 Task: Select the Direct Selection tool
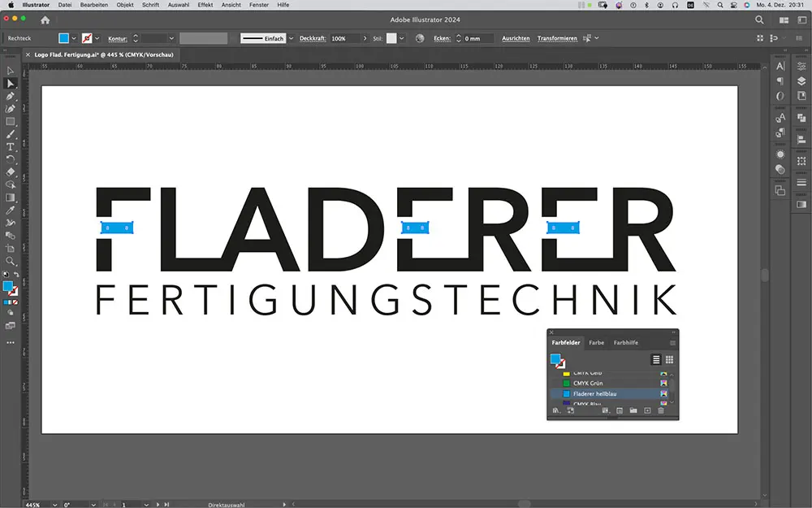tap(11, 84)
